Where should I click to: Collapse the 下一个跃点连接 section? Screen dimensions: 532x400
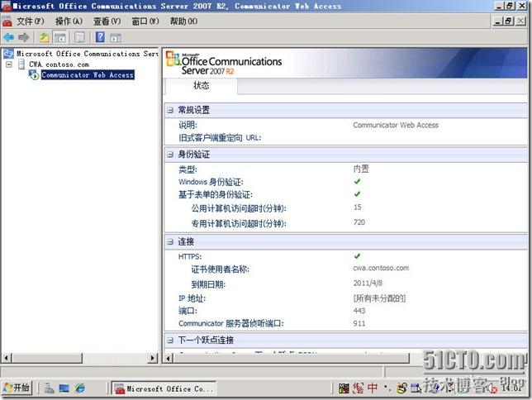click(x=170, y=340)
